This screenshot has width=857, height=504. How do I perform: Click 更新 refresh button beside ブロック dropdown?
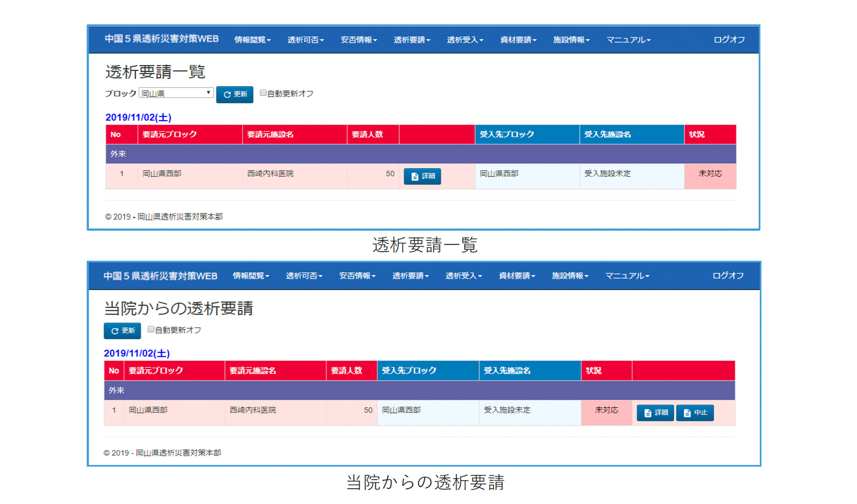pos(235,95)
